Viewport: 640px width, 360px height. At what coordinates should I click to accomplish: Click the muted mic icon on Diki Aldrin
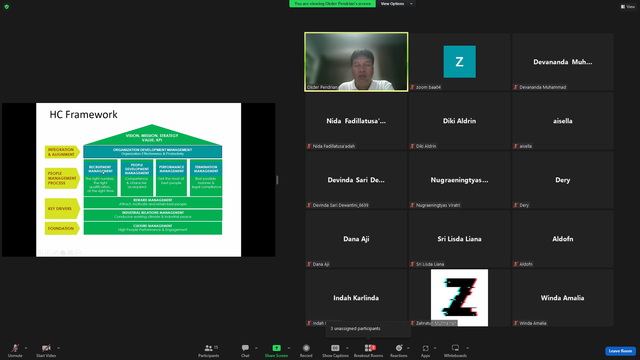click(x=412, y=146)
